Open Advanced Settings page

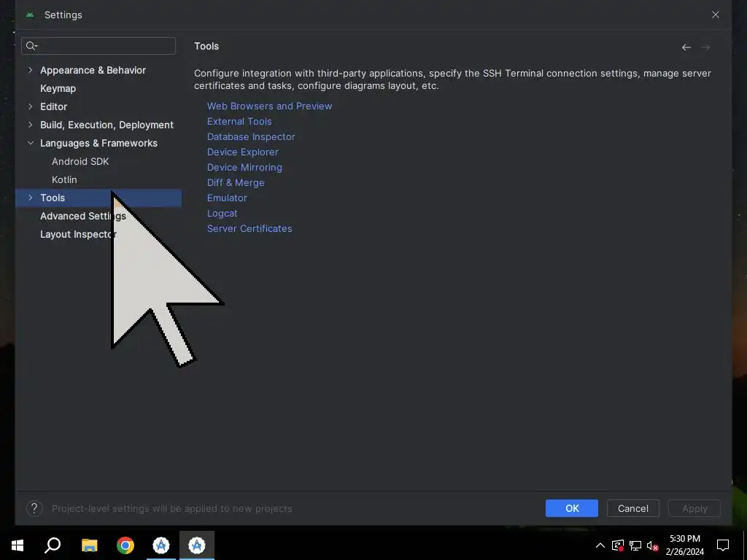coord(83,216)
